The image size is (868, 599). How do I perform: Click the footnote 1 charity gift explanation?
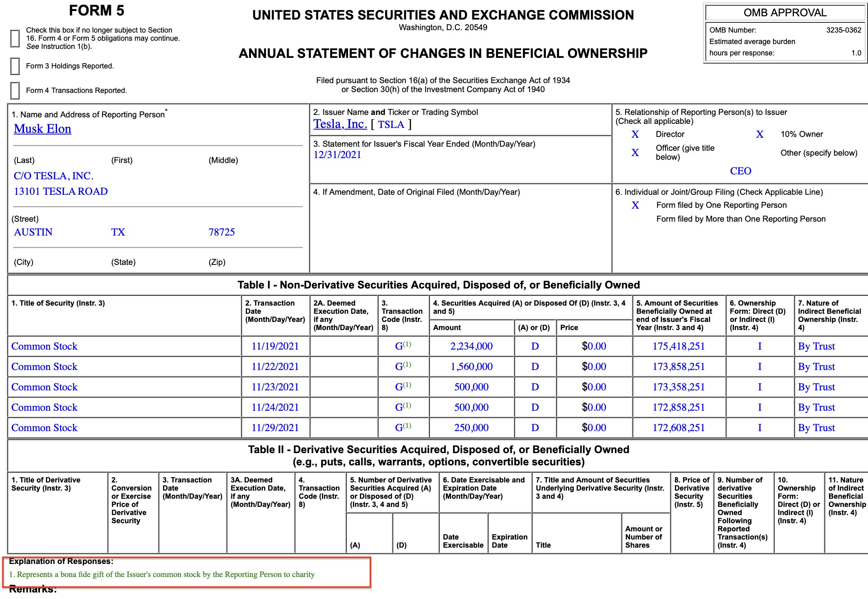162,575
